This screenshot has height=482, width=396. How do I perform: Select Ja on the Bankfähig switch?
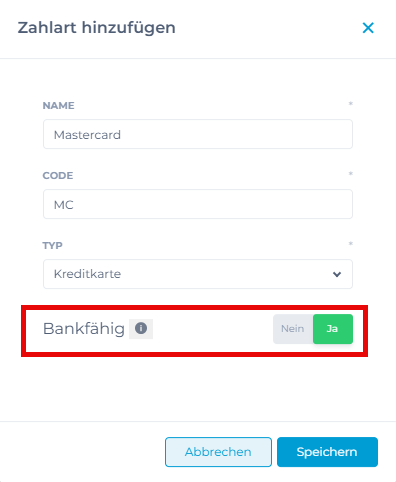tap(333, 329)
